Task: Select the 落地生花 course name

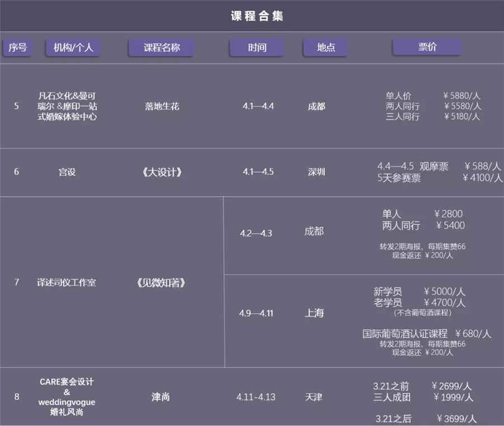Action: (162, 106)
